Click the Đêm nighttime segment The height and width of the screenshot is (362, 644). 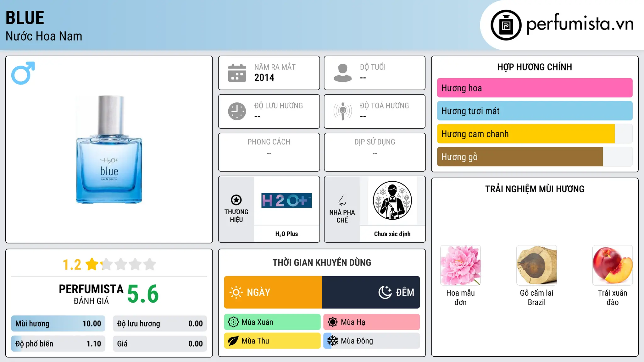coord(371,292)
